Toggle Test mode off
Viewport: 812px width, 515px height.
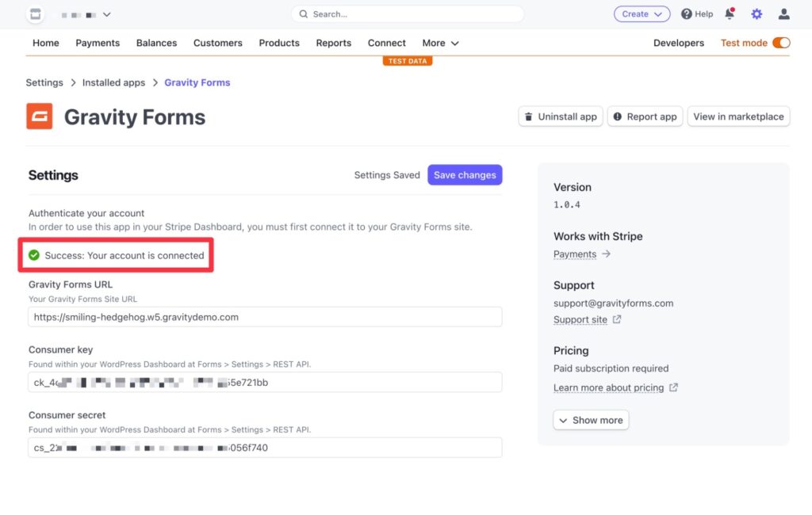coord(780,43)
